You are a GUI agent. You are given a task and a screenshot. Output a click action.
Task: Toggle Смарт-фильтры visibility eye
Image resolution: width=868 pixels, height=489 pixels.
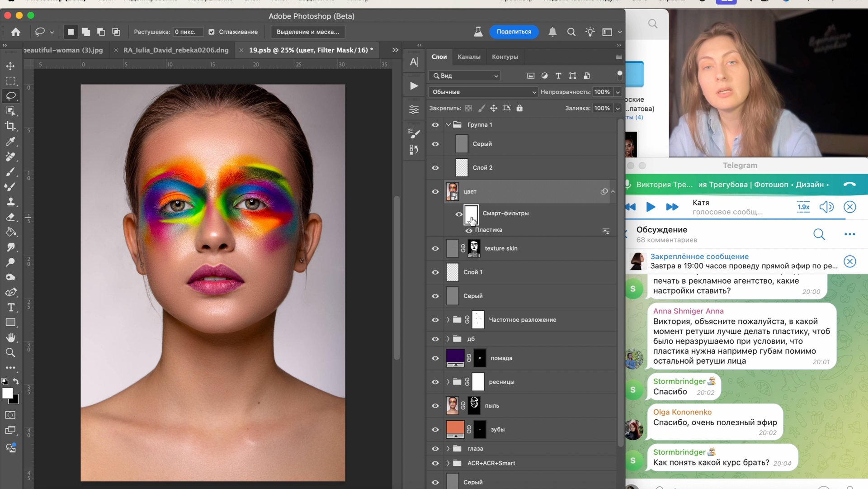459,214
